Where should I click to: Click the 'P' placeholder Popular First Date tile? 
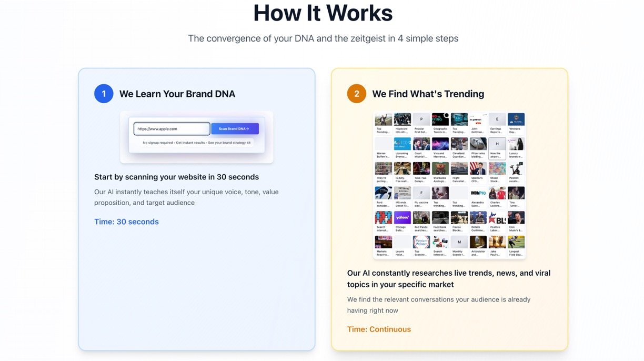[421, 119]
